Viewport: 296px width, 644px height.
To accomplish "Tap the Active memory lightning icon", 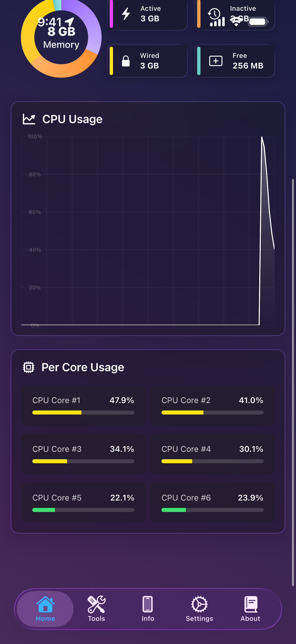I will [x=126, y=14].
